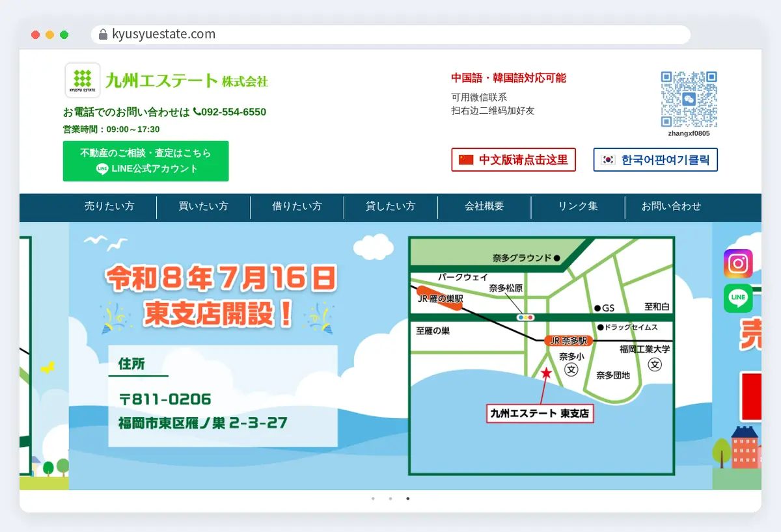
Task: Click the Kyusyu Estate logo icon
Action: [x=83, y=80]
